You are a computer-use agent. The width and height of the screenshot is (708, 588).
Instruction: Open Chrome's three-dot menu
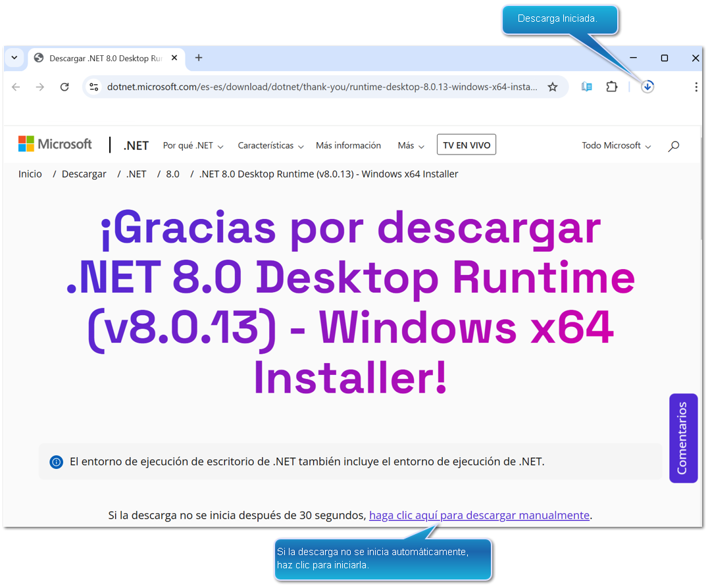click(x=695, y=86)
